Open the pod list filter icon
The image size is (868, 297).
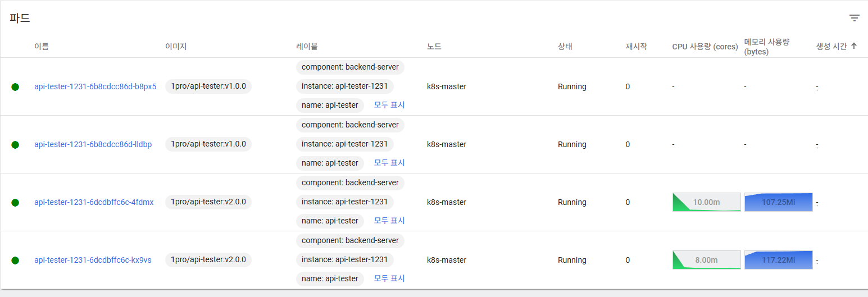click(x=854, y=18)
